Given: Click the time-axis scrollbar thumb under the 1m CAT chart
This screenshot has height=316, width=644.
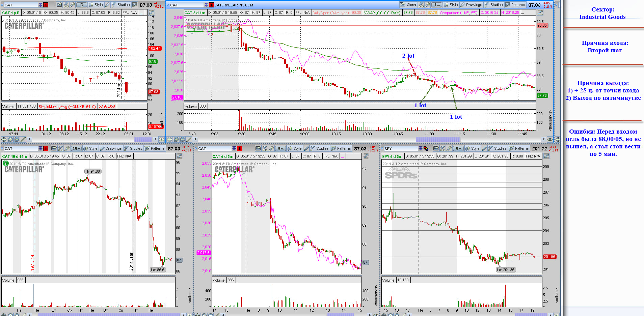Looking at the screenshot, I should 438,139.
